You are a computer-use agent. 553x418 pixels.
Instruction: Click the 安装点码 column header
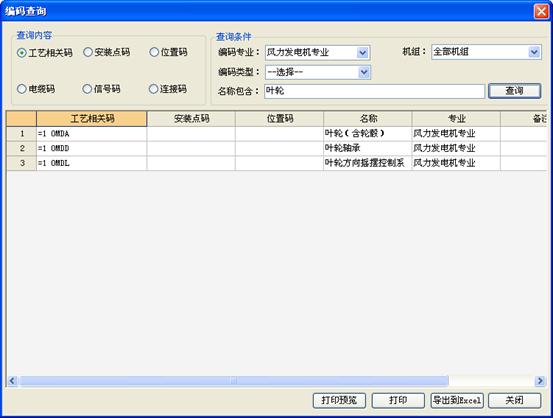tap(191, 119)
